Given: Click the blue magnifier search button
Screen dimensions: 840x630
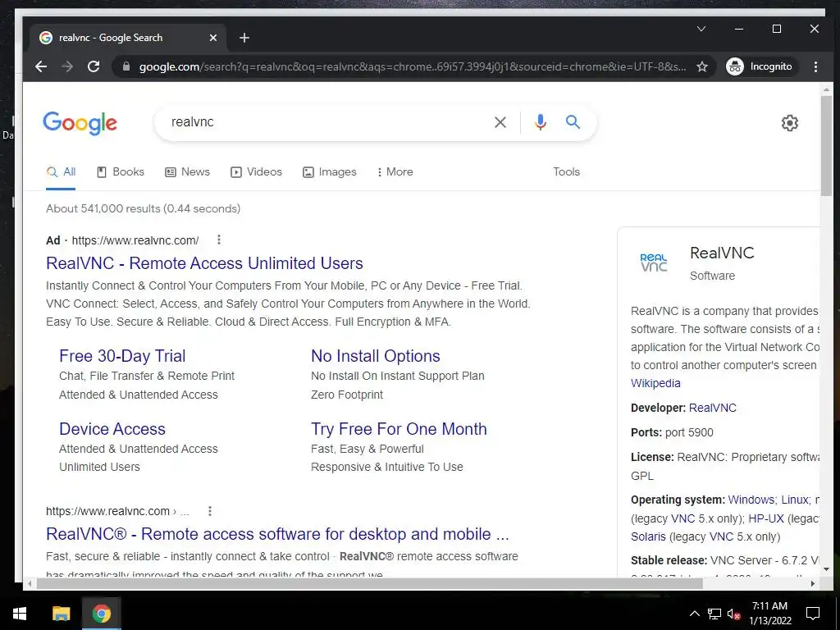Looking at the screenshot, I should tap(573, 122).
